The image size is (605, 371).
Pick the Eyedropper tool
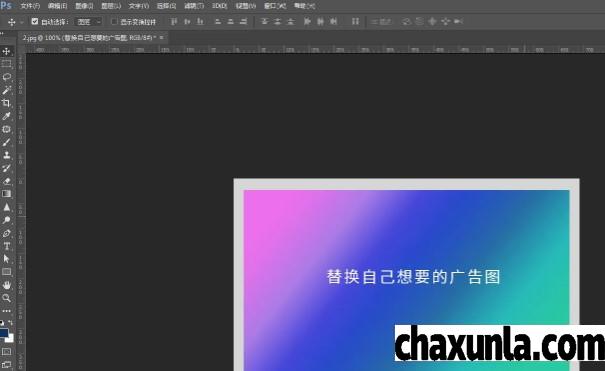(7, 116)
